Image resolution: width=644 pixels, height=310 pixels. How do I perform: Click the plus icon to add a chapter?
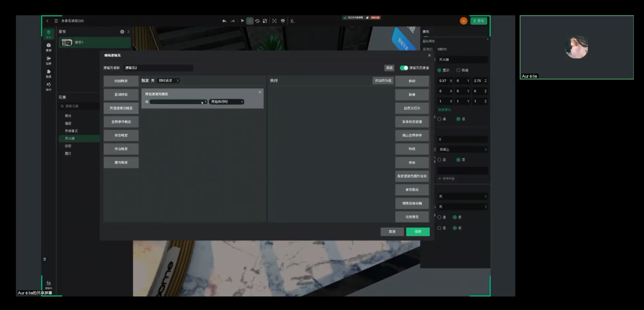click(122, 32)
